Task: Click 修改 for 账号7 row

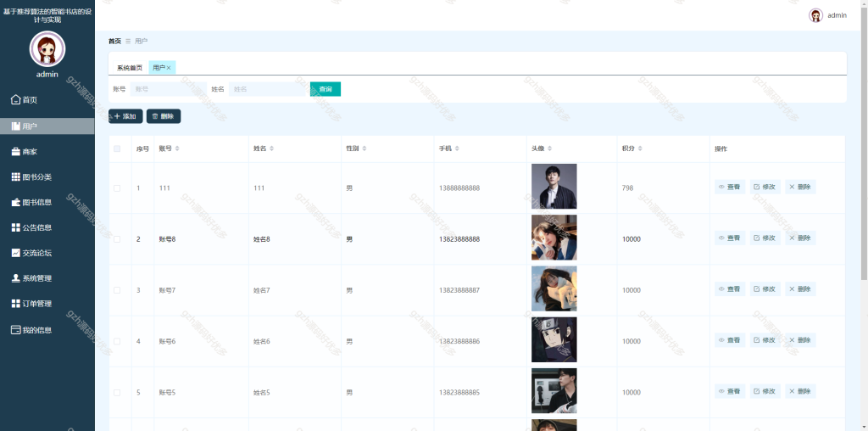Action: tap(765, 289)
